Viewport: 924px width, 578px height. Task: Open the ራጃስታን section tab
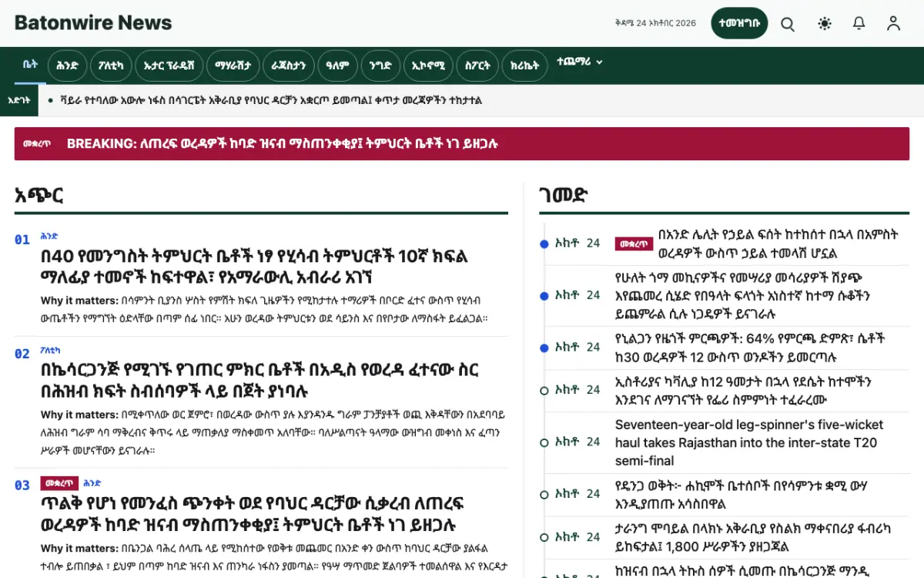[x=288, y=66]
